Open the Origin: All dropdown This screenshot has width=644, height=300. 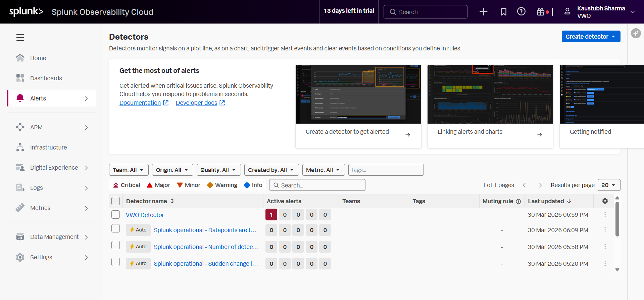click(172, 170)
